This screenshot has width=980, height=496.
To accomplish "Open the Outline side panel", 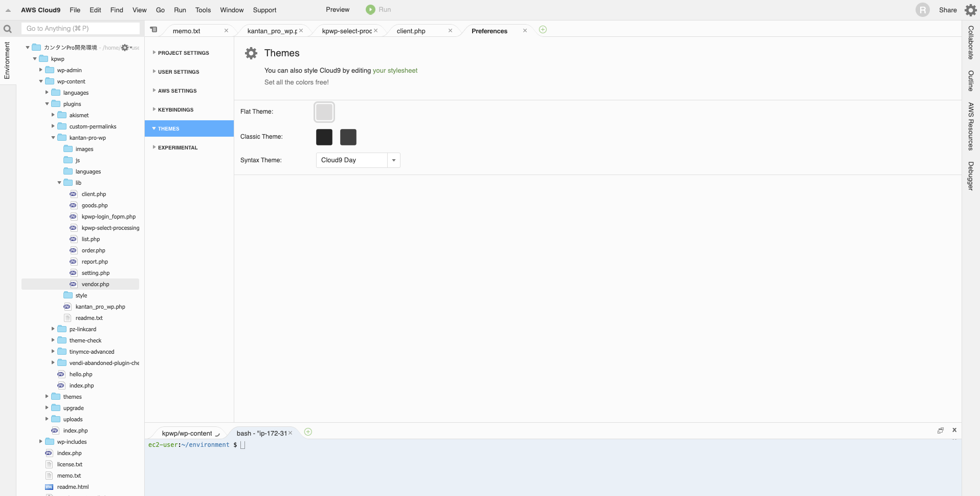I will click(970, 81).
